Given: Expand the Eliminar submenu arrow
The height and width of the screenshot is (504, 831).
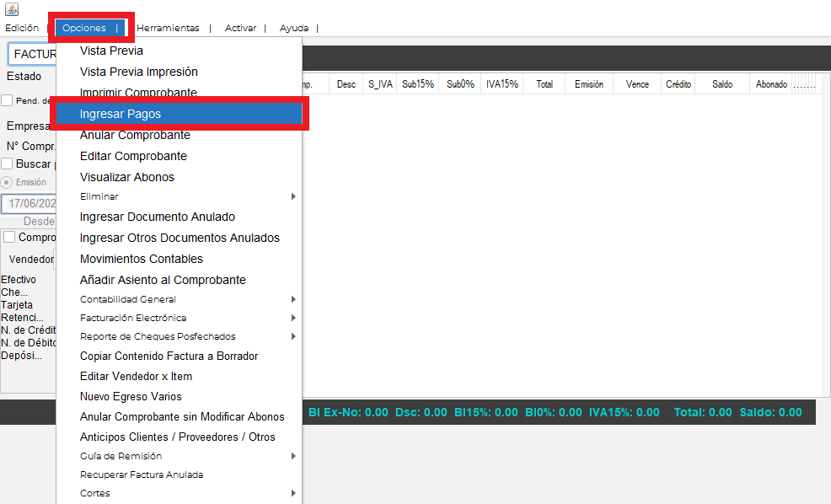Looking at the screenshot, I should point(293,196).
